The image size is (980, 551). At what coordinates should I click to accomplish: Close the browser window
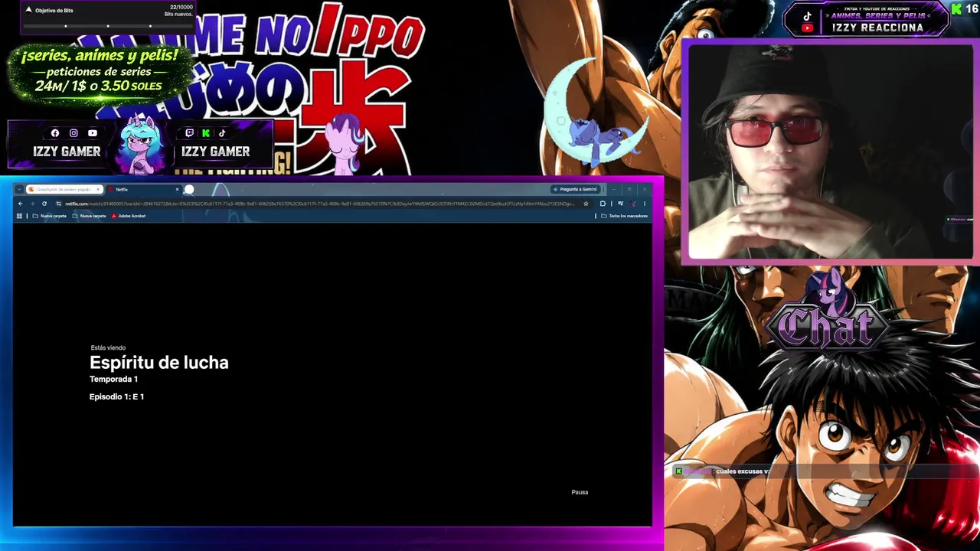[645, 189]
